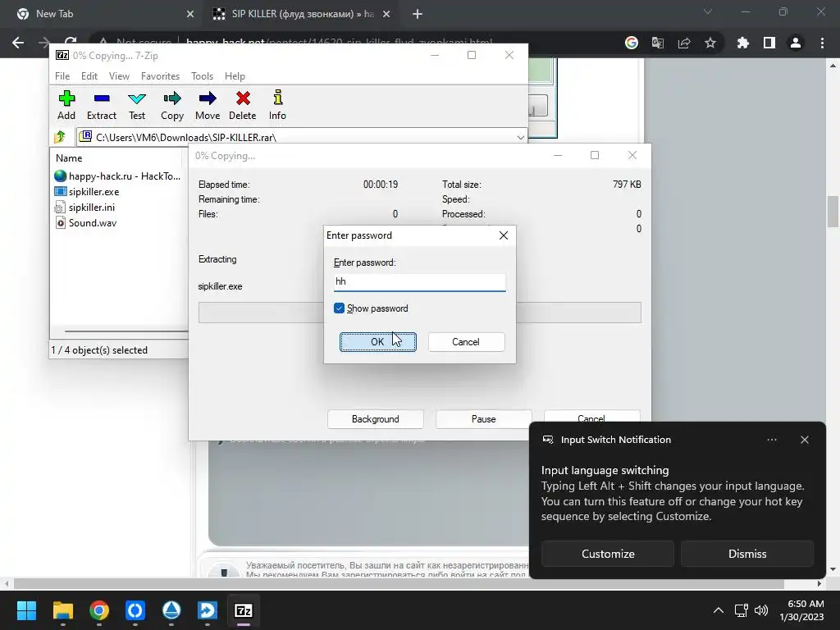Go back in Chrome
Image resolution: width=840 pixels, height=630 pixels.
tap(18, 43)
